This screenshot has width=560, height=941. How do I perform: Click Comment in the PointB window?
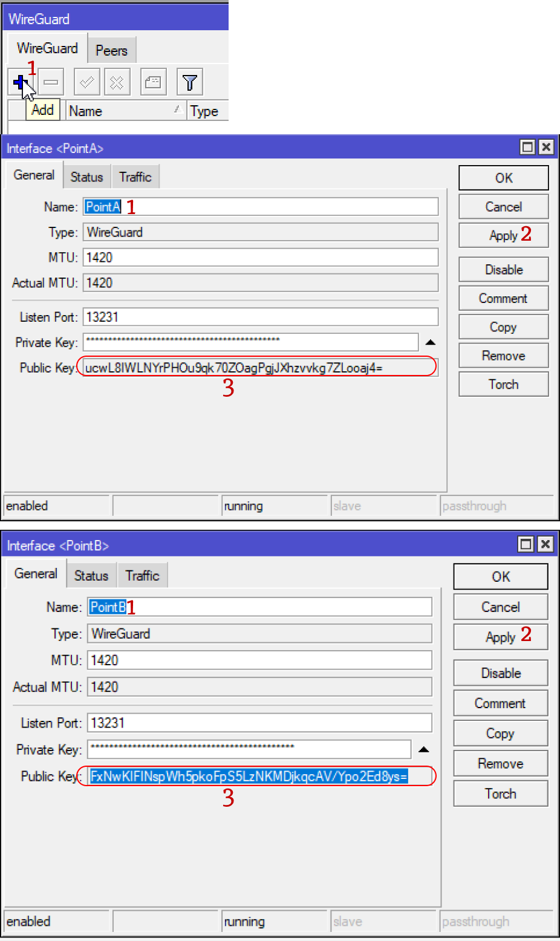pos(501,703)
